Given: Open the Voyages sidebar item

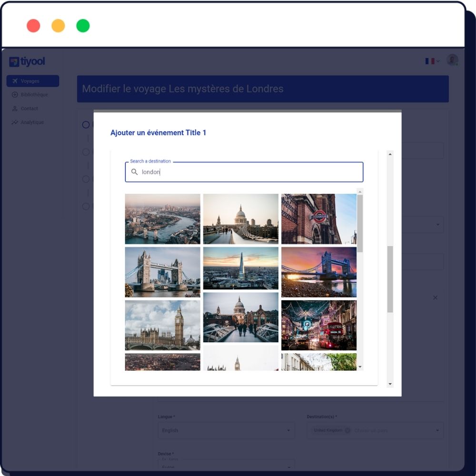Looking at the screenshot, I should 33,81.
